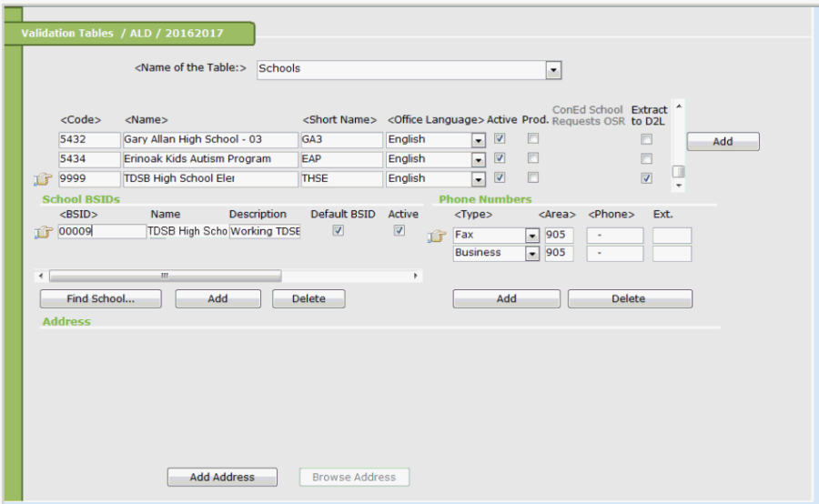The width and height of the screenshot is (819, 504).
Task: Click Short Name field containing EAP
Action: pos(341,159)
